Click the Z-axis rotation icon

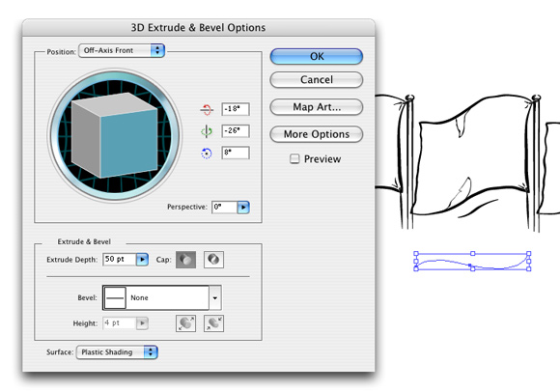click(207, 154)
